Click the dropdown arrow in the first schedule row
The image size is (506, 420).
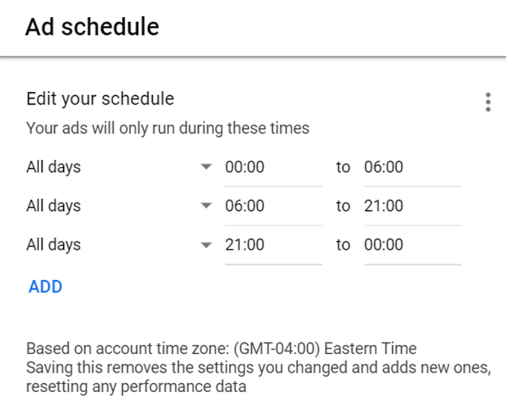(x=207, y=167)
